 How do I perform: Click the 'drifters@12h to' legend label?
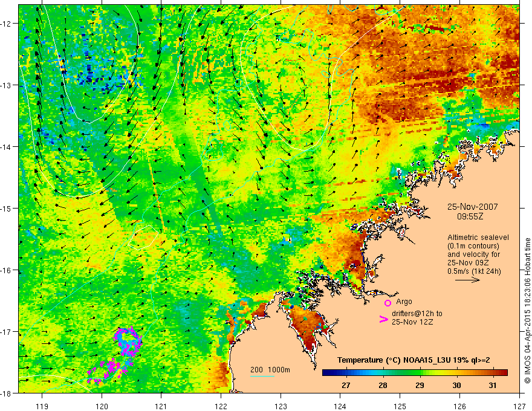coord(417,314)
